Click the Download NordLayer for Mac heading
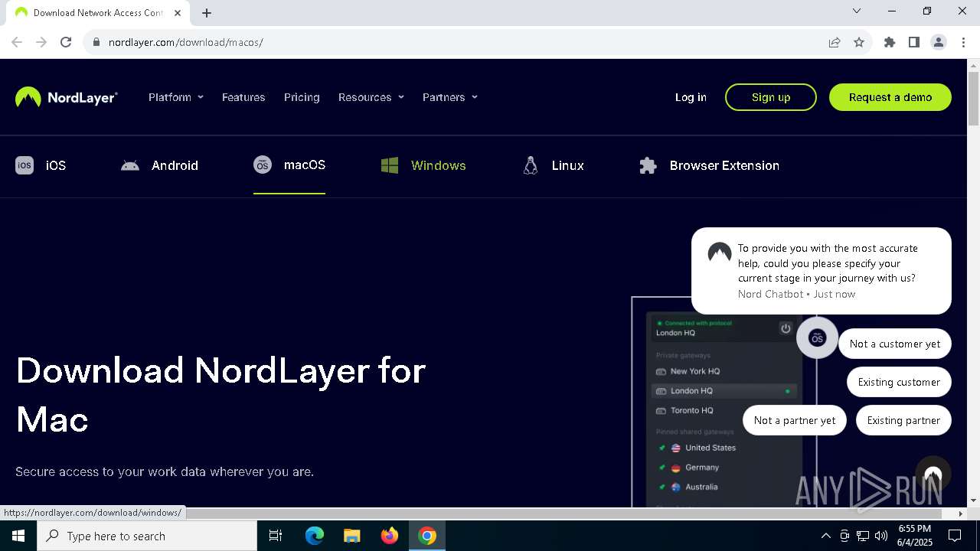 coord(220,395)
